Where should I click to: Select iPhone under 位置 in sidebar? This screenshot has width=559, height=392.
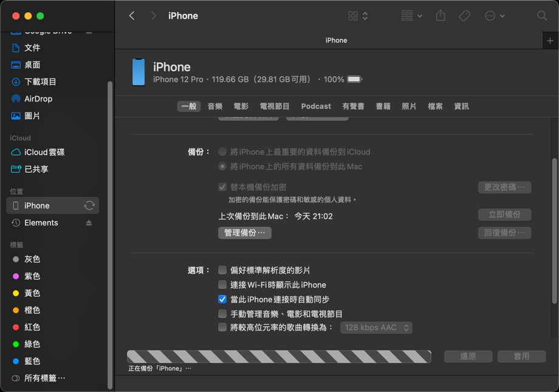click(53, 205)
